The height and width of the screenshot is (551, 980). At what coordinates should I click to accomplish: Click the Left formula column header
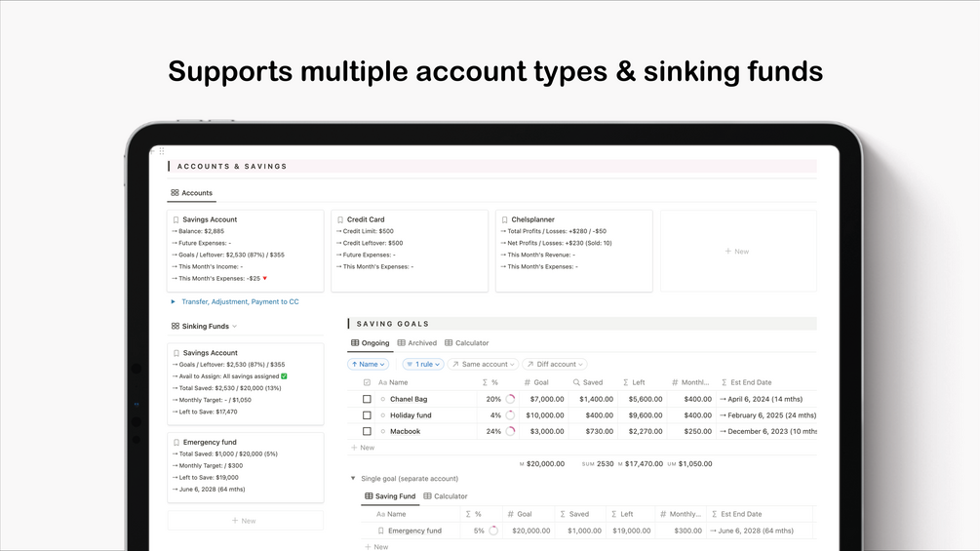click(x=633, y=382)
